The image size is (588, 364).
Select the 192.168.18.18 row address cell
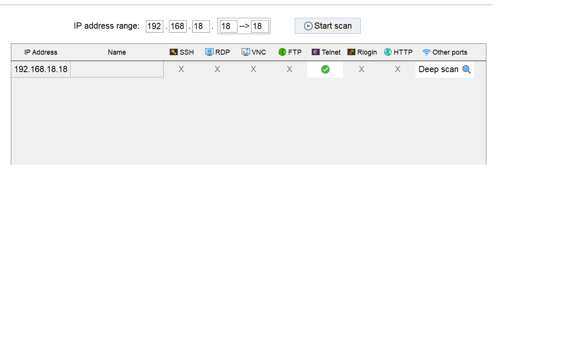pyautogui.click(x=41, y=69)
